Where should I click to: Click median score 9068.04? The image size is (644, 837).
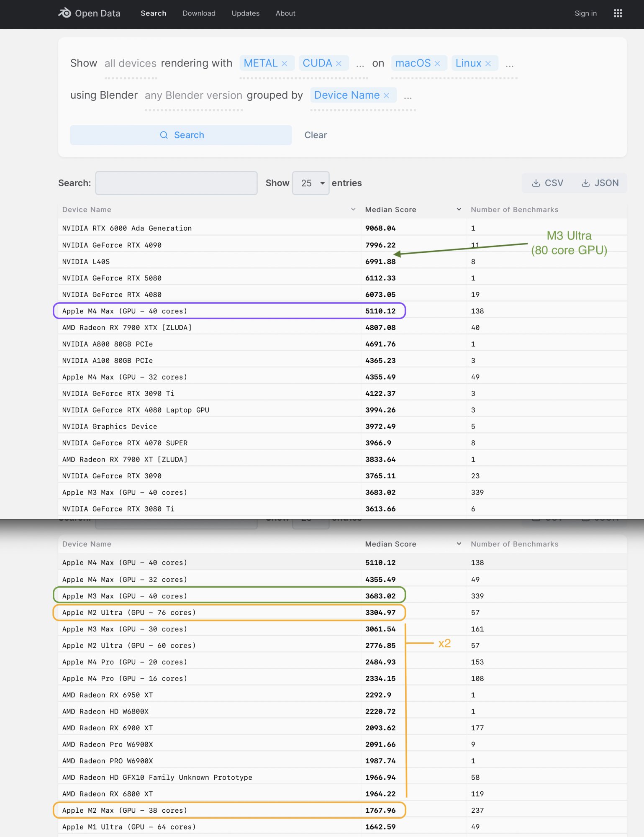tap(380, 228)
